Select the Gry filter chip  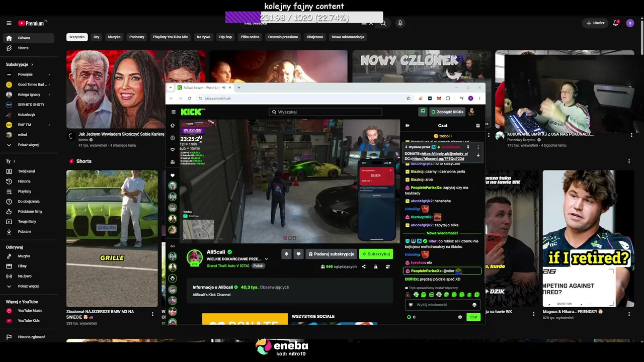coord(97,37)
